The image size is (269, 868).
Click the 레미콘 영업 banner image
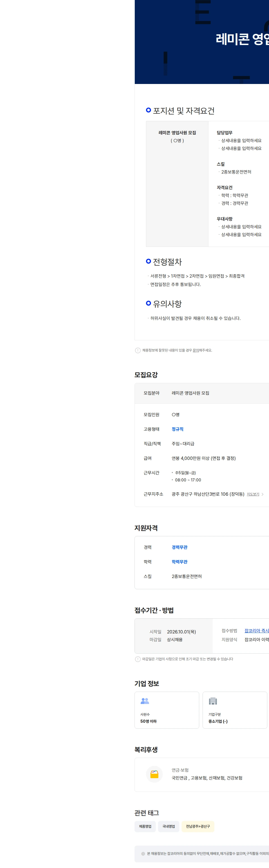202,42
